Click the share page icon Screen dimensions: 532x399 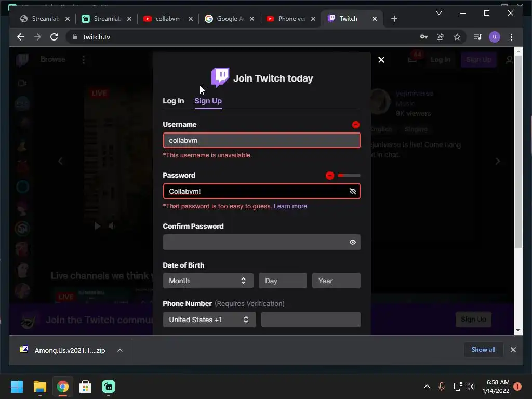[441, 37]
